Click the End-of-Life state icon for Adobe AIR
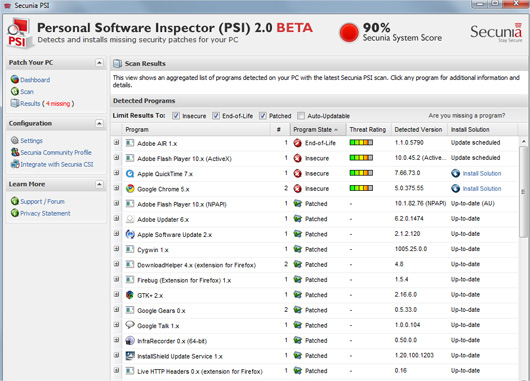530x381 pixels. tap(297, 143)
